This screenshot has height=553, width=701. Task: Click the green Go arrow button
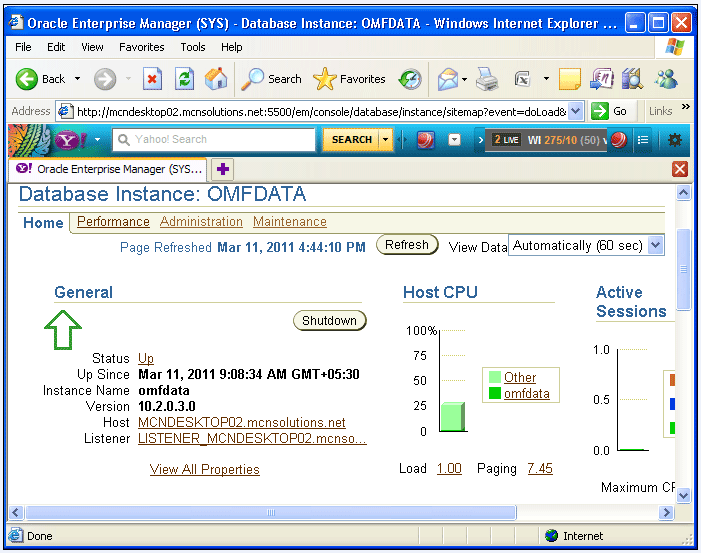tap(600, 111)
